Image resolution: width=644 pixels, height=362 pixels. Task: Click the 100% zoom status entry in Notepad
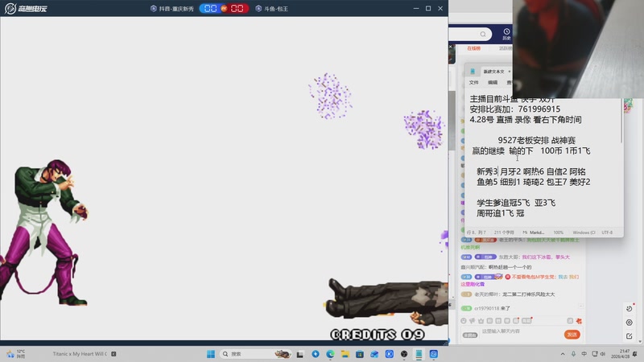pos(558,232)
